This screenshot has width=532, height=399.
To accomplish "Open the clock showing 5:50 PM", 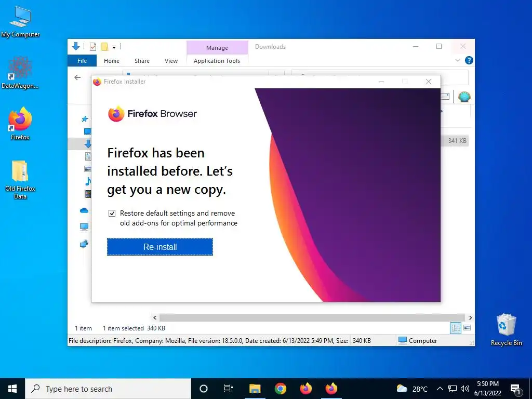I will [487, 389].
